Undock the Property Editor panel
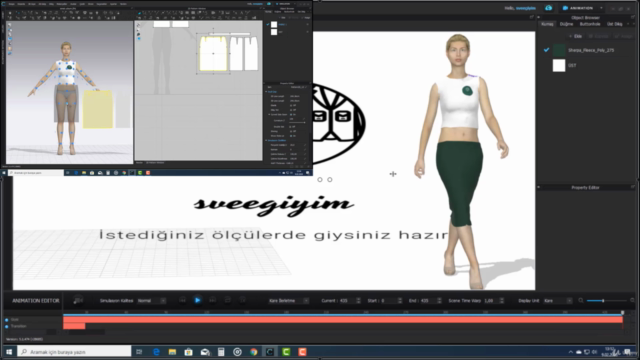The height and width of the screenshot is (360, 640). point(633,187)
